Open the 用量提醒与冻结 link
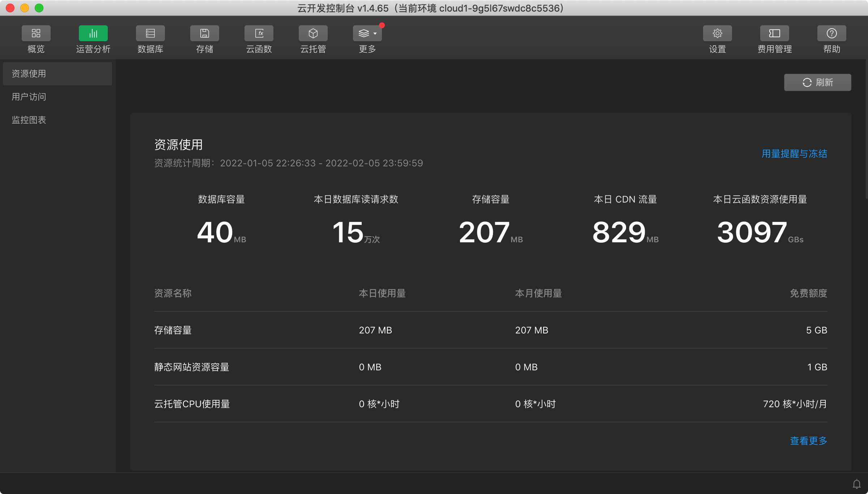Screen dimensions: 868x494 (794, 154)
